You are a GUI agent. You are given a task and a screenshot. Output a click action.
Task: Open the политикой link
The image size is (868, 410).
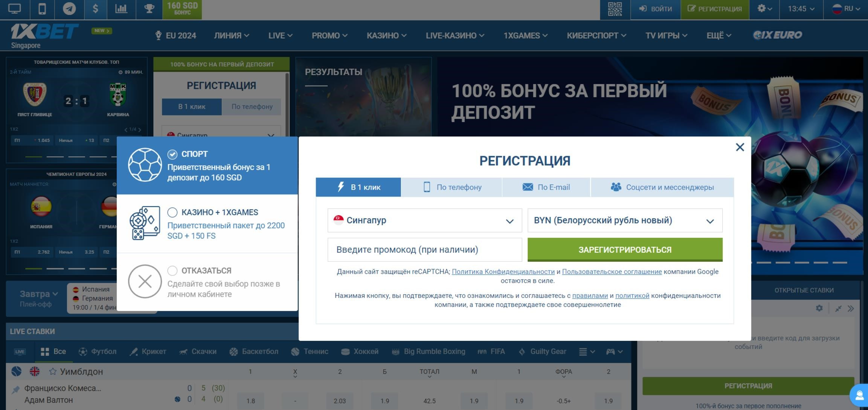632,296
